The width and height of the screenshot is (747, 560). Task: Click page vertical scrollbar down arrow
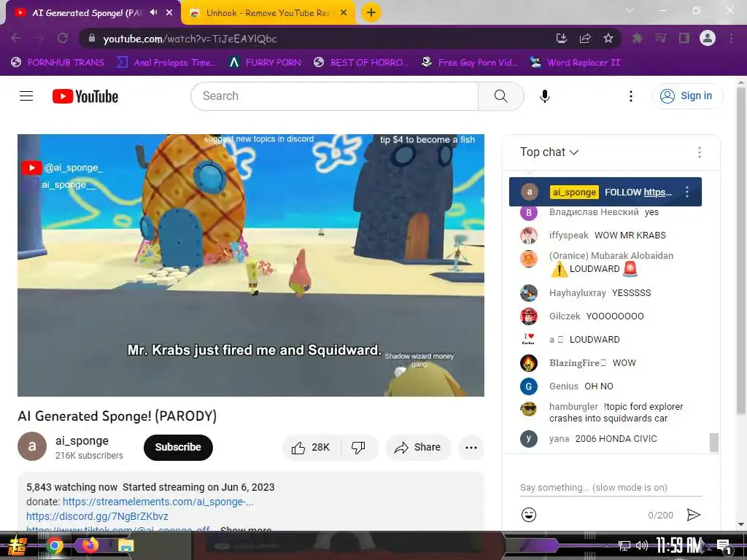click(741, 524)
